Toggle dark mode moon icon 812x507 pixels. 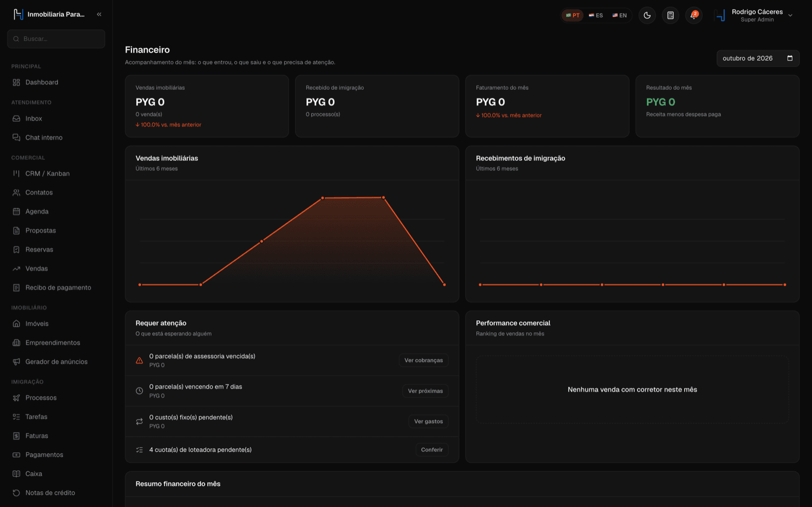[647, 15]
